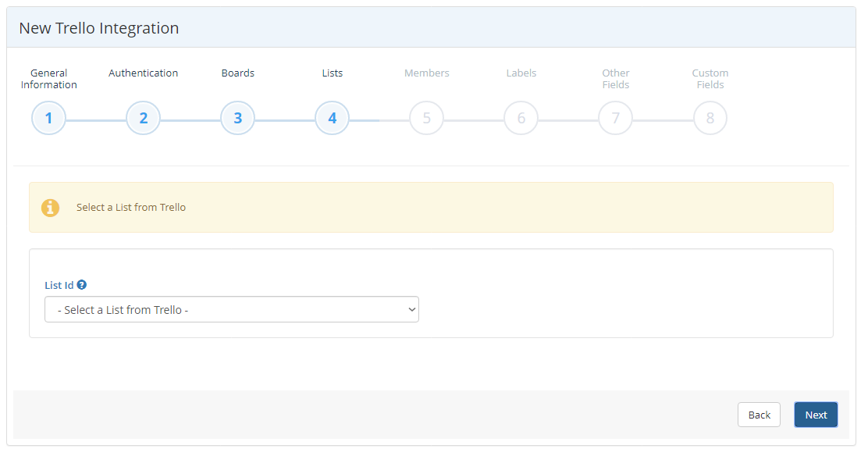This screenshot has height=456, width=868.
Task: Open the List Id help tooltip icon
Action: tap(81, 284)
